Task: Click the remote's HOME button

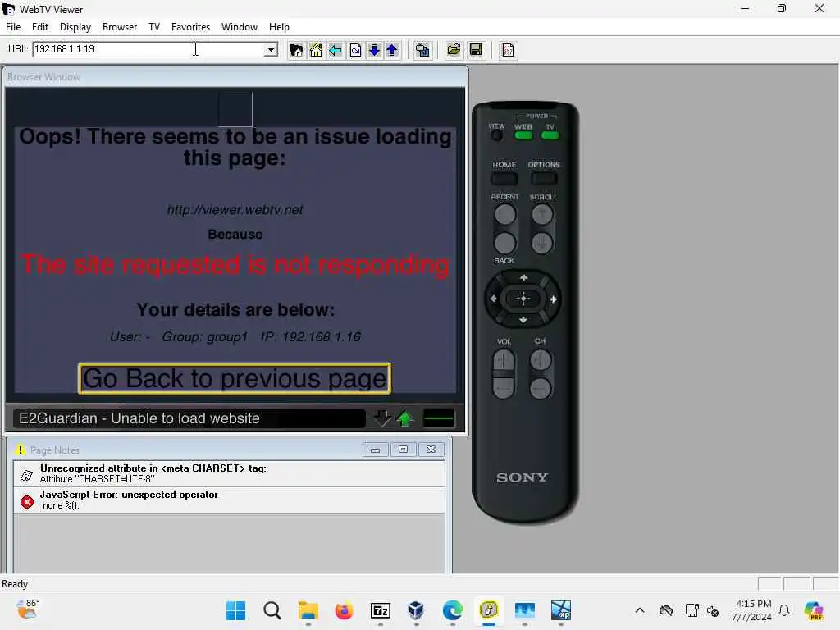Action: tap(504, 178)
